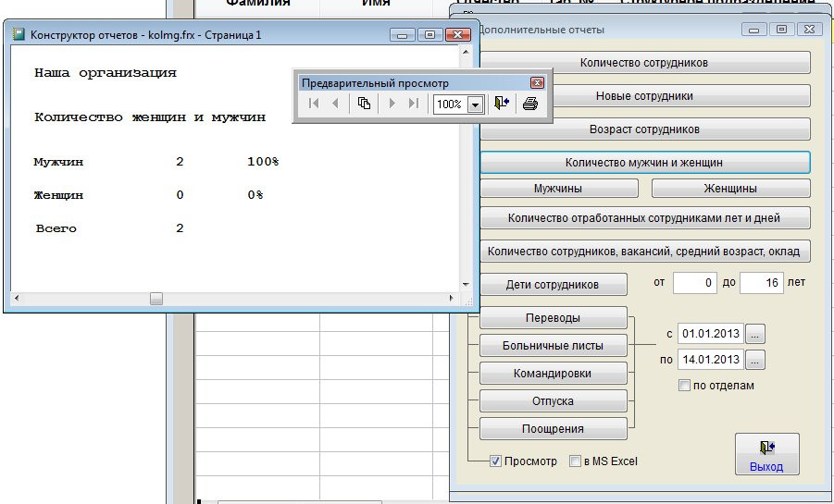The height and width of the screenshot is (504, 834).
Task: Close the Предварительный просмотр toolbar
Action: [x=537, y=83]
